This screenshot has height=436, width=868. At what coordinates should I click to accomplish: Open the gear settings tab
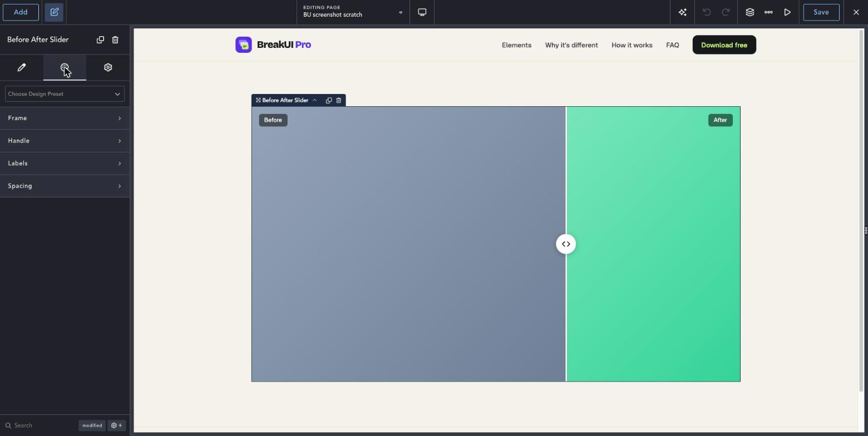point(108,67)
